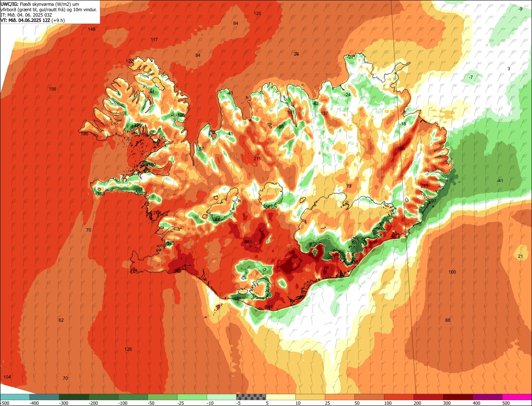Click the light orange swatch between 25 and 50

340,396
